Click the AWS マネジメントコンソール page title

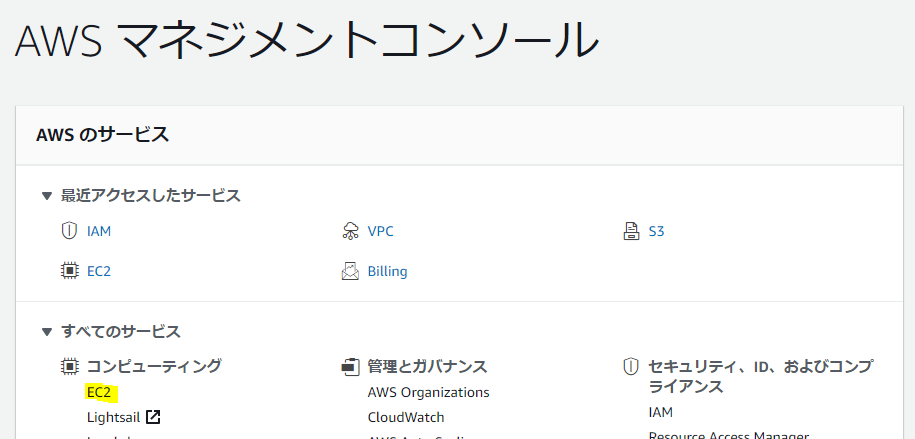(306, 39)
